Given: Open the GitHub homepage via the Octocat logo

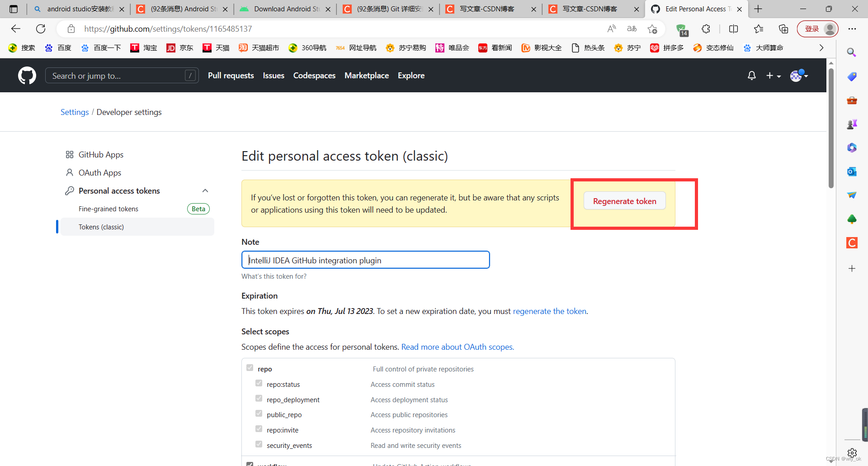Looking at the screenshot, I should click(27, 76).
